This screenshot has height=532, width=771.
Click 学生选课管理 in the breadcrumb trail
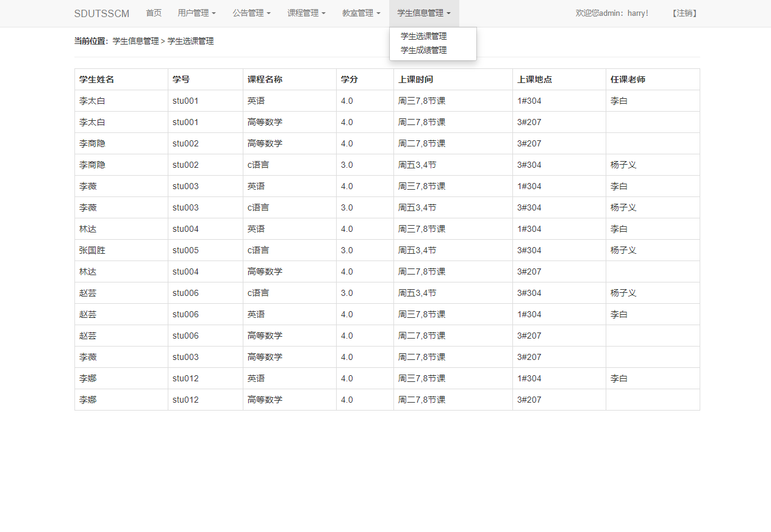(191, 41)
